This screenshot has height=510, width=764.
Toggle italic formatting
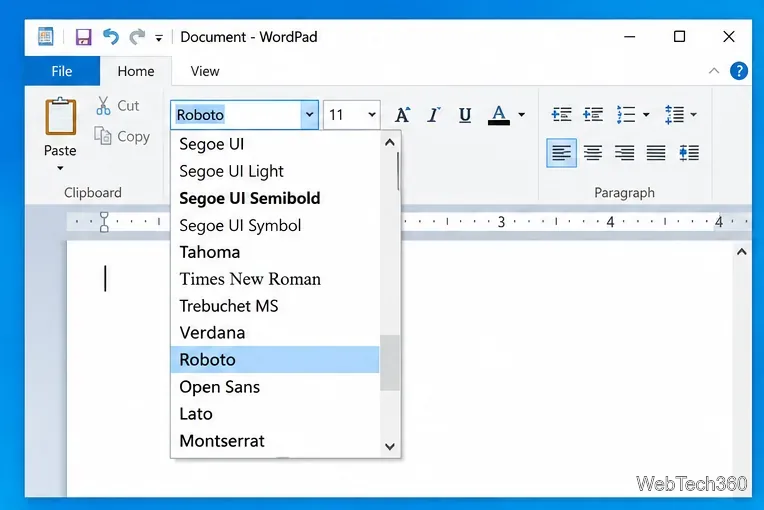(x=433, y=115)
